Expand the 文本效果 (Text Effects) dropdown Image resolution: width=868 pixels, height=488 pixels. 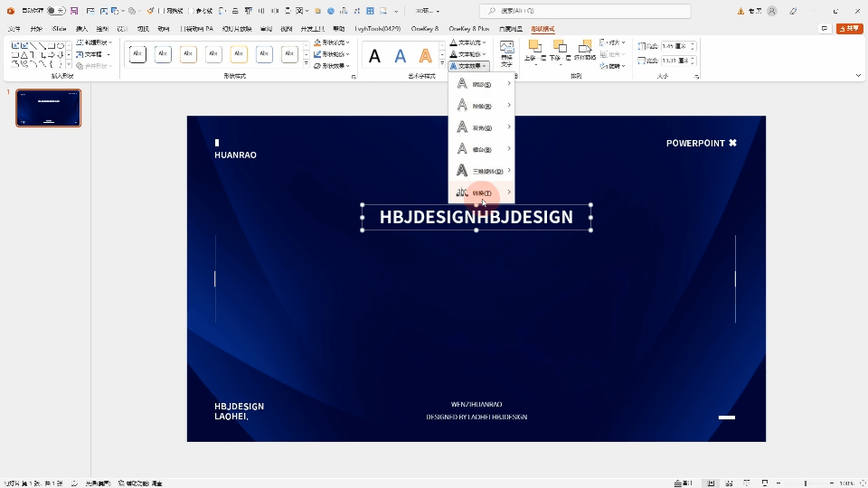pyautogui.click(x=469, y=66)
